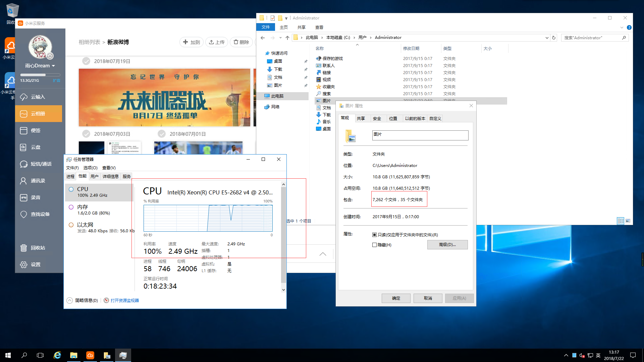This screenshot has height=362, width=644.
Task: Click the Task Manager vertical scrollbar
Action: pyautogui.click(x=283, y=237)
